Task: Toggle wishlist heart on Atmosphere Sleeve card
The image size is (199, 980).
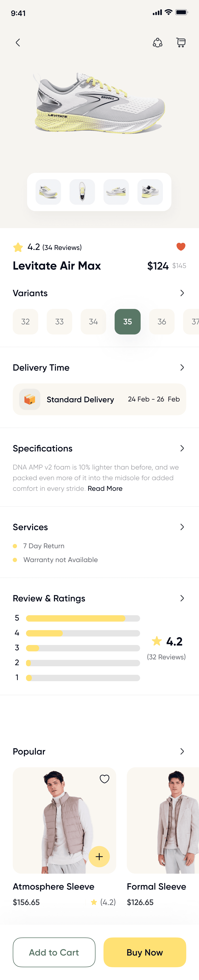Action: tap(104, 779)
